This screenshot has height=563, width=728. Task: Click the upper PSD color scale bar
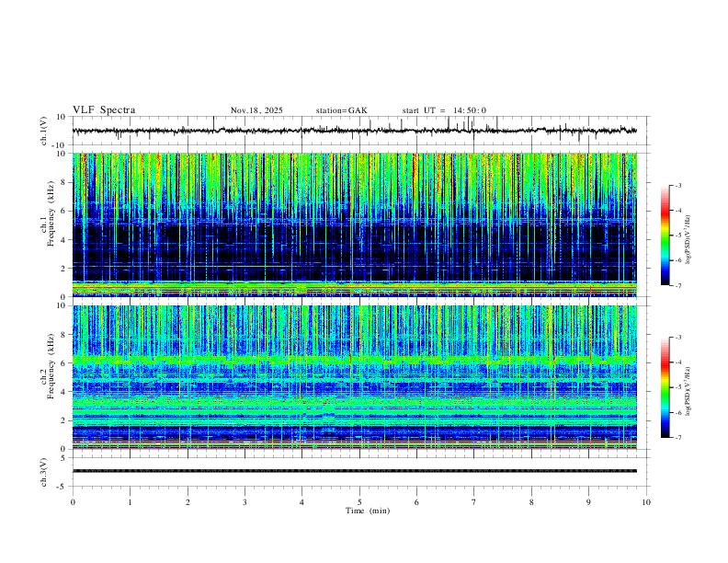point(665,236)
